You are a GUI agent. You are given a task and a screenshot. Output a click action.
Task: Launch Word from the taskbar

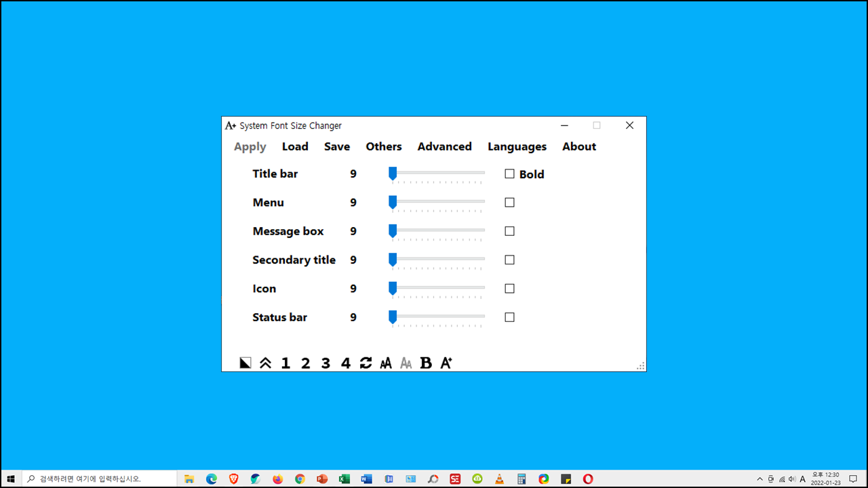click(x=367, y=479)
